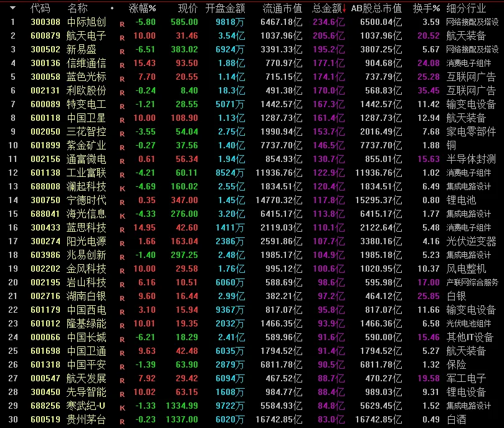Click the R marker on 贵州茅台 row

[122, 422]
